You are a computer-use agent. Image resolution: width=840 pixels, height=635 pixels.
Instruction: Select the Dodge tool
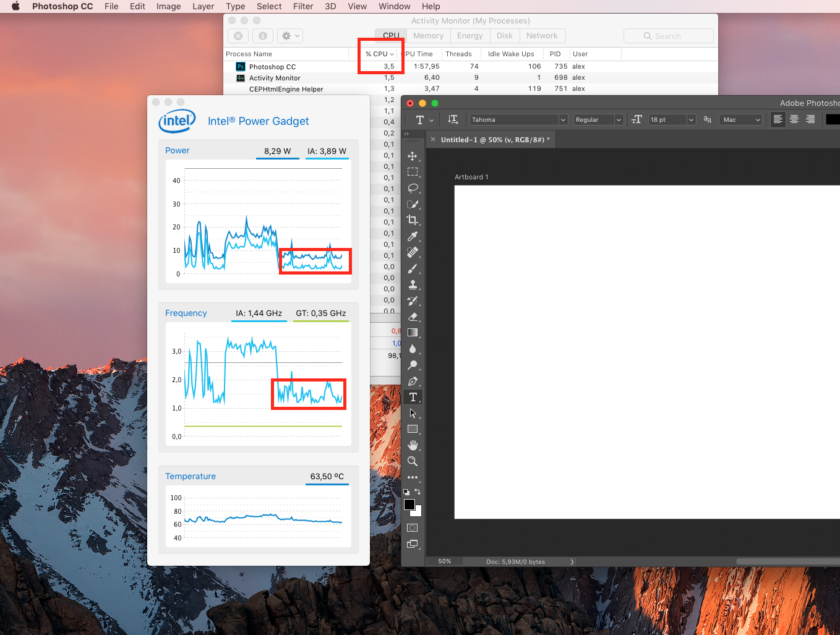(x=413, y=365)
